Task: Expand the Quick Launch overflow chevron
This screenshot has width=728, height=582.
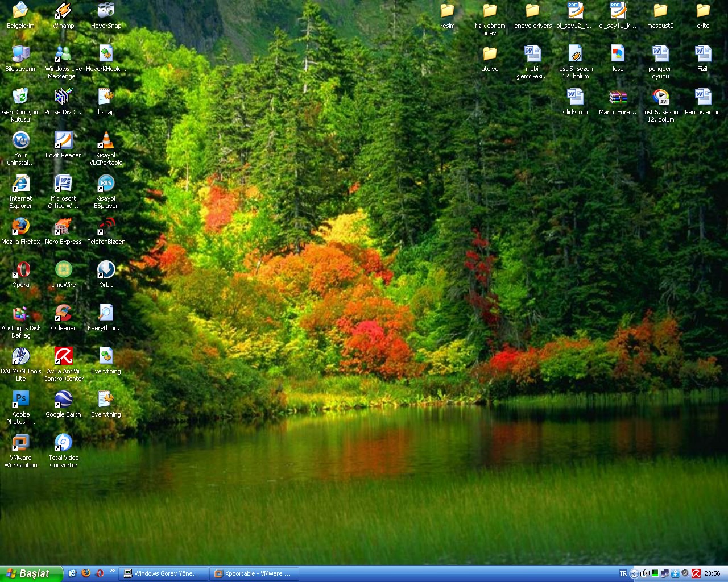Action: [113, 571]
